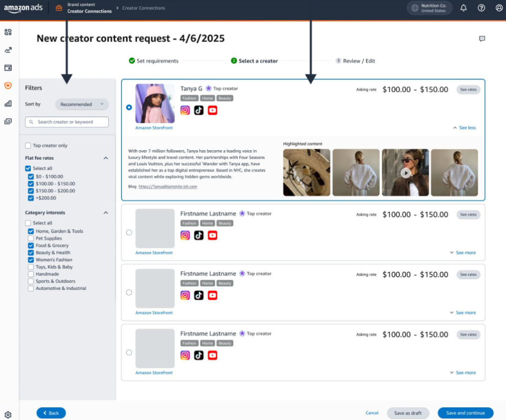Play the highlighted video thumbnail
The height and width of the screenshot is (420, 506).
[x=405, y=173]
